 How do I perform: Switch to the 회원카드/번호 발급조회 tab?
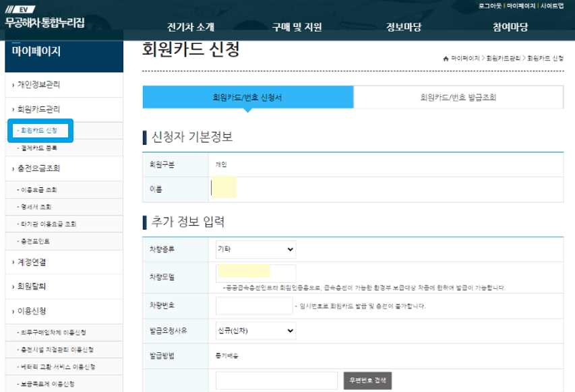(458, 96)
